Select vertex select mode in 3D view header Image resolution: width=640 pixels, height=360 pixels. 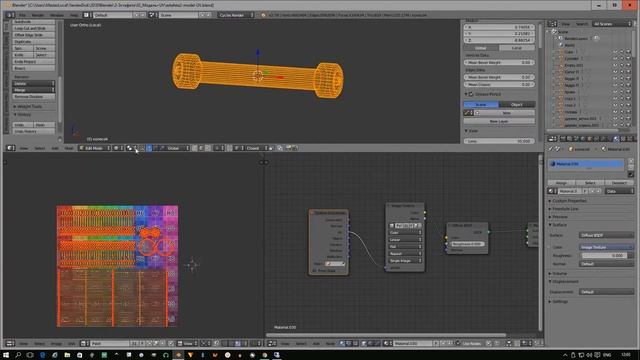(194, 148)
